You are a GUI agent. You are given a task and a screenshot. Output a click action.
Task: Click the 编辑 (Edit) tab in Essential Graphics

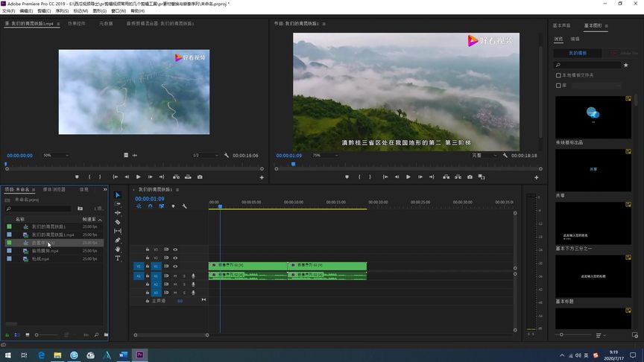coord(575,39)
